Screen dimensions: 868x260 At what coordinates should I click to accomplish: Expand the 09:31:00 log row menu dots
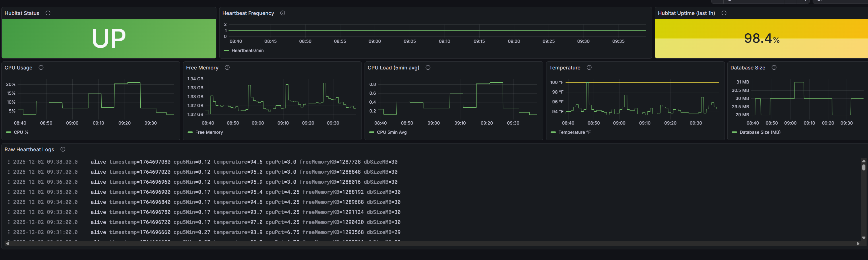tap(9, 232)
